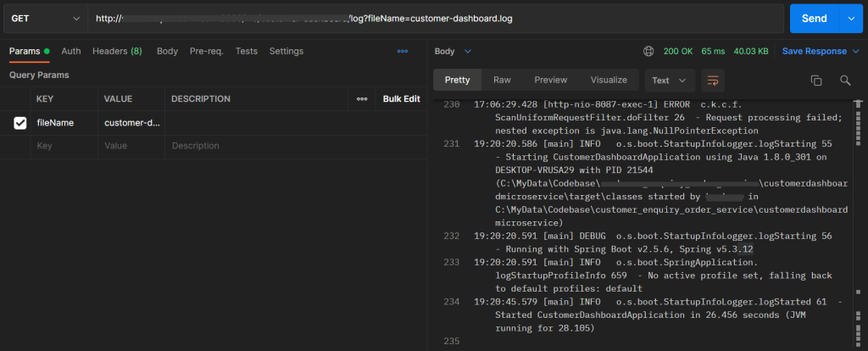Click the Bulk Edit link
Viewport: 868px width, 351px height.
point(401,99)
